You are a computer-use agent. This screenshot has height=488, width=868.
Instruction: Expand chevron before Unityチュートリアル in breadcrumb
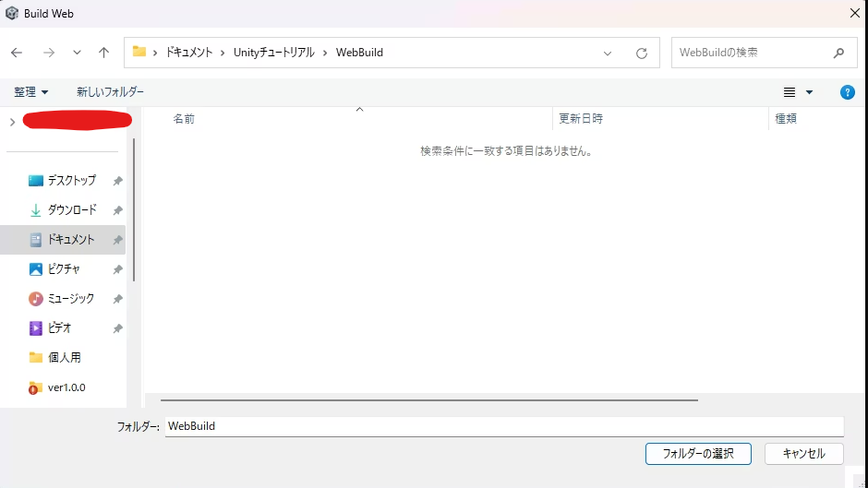point(223,53)
